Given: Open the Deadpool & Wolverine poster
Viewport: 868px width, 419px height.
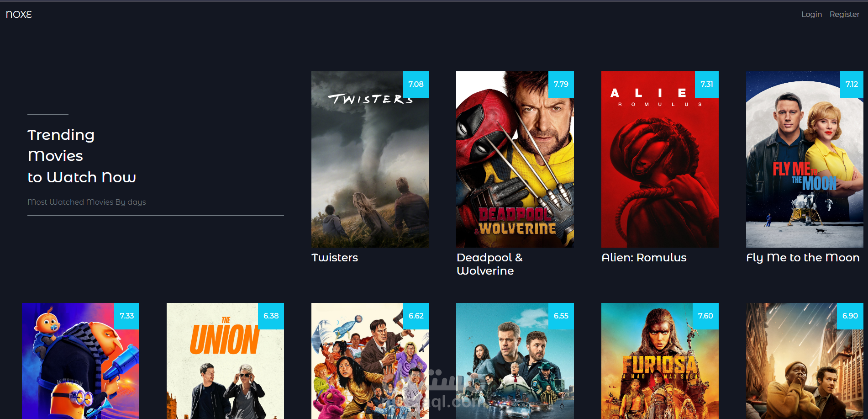Looking at the screenshot, I should pyautogui.click(x=515, y=159).
